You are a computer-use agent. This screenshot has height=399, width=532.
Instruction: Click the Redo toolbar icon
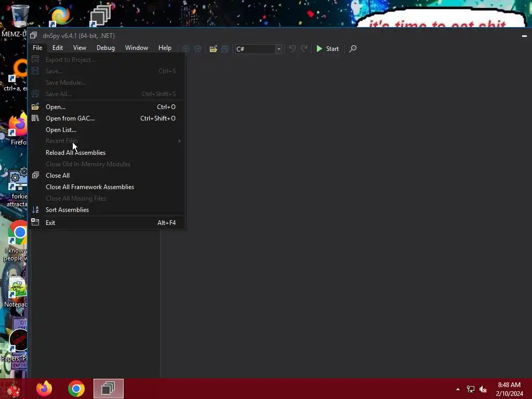[x=304, y=49]
